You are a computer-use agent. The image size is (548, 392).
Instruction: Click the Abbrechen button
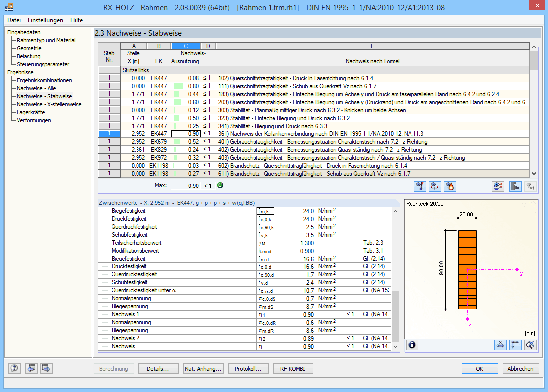pos(521,369)
